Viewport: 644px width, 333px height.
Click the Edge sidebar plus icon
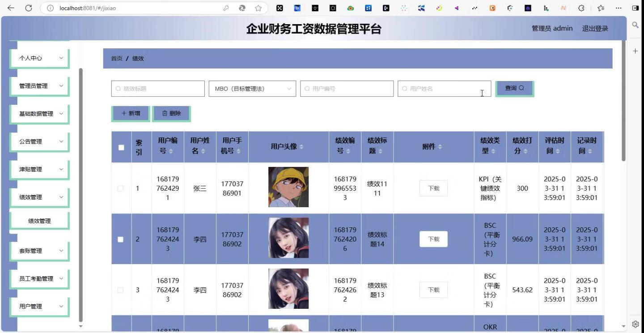click(635, 51)
